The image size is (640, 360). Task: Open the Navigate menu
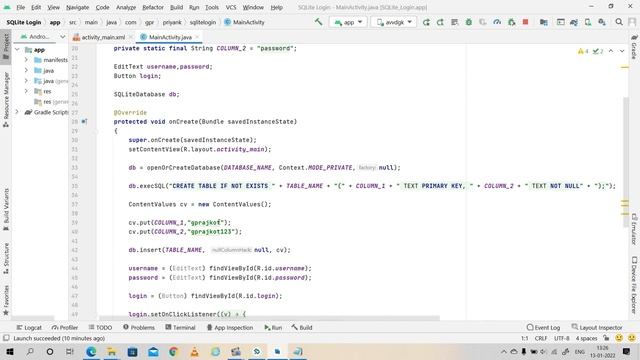coord(77,7)
